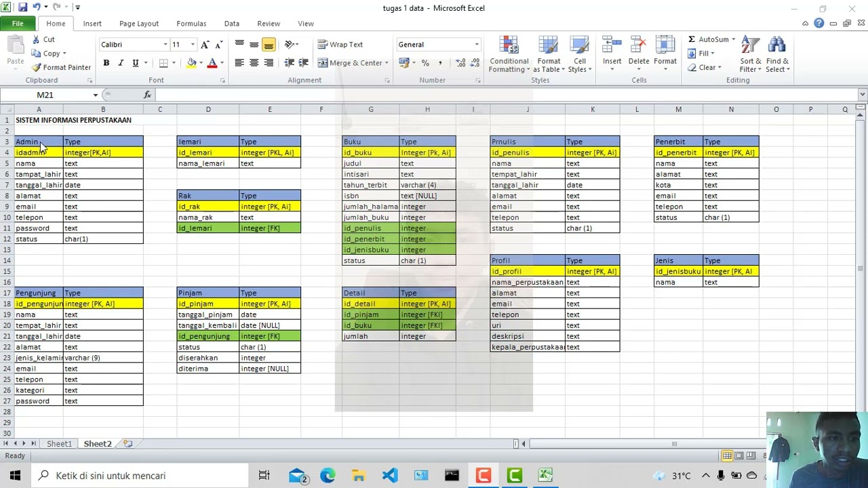The image size is (868, 488).
Task: Click the Copy icon in Clipboard group
Action: click(37, 54)
